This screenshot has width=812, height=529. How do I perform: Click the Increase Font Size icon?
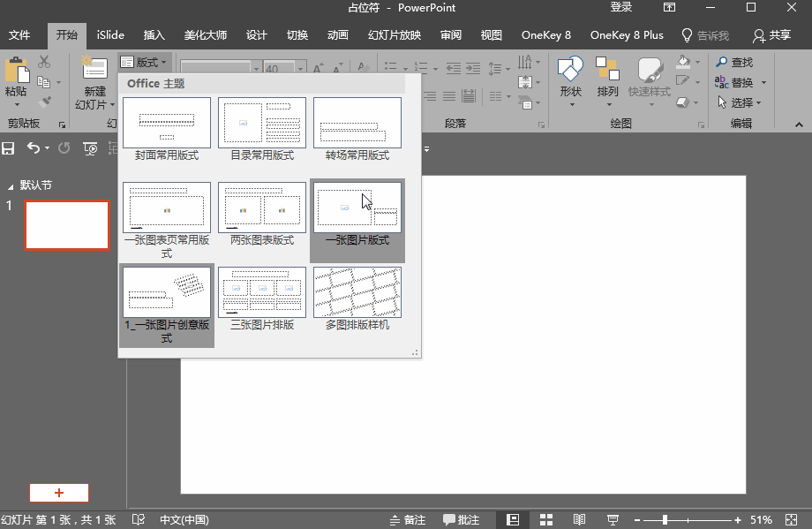(319, 68)
